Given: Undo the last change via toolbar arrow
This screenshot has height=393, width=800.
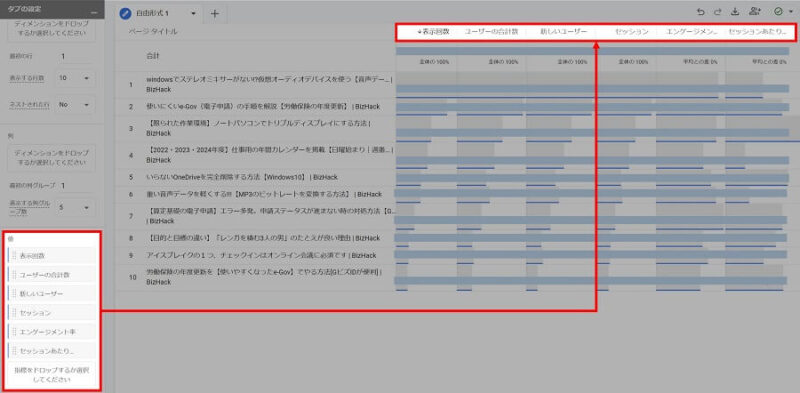Looking at the screenshot, I should pos(701,12).
